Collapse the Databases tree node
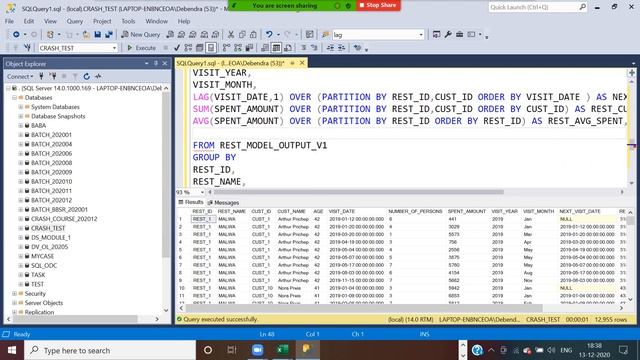Image resolution: width=640 pixels, height=360 pixels. (14, 98)
